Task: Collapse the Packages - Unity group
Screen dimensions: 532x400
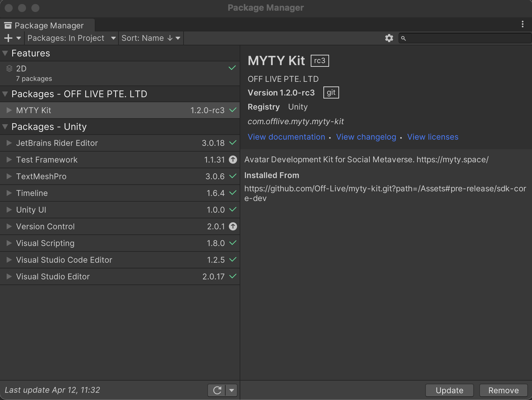Action: [5, 127]
